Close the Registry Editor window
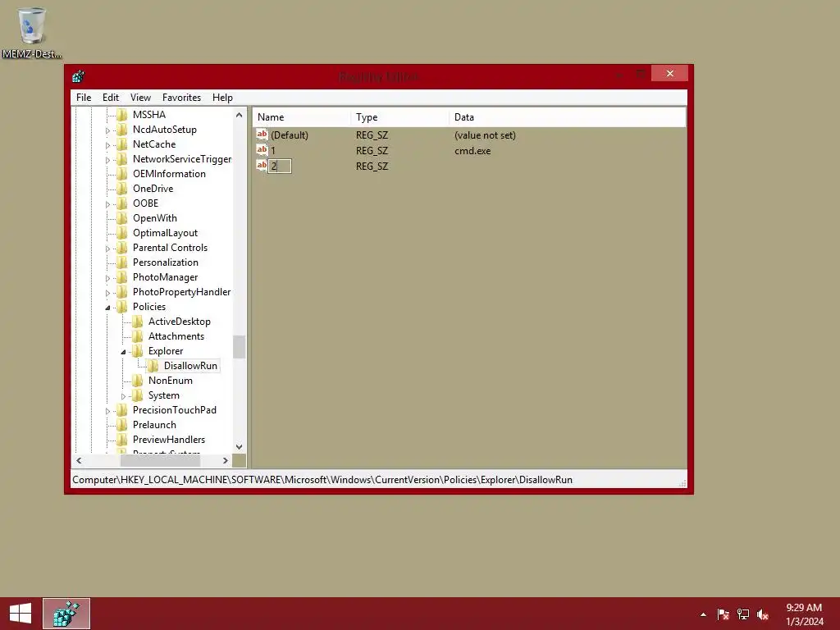Viewport: 840px width, 630px height. (669, 73)
